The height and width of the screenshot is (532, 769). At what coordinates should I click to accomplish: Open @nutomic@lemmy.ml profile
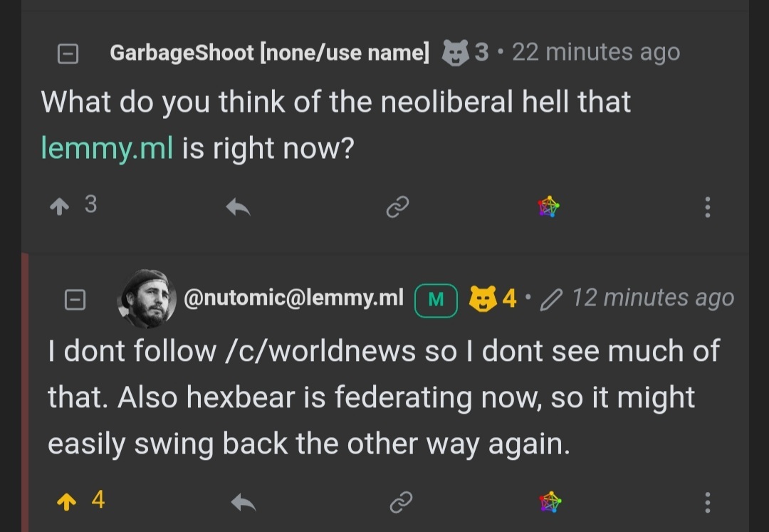pyautogui.click(x=293, y=297)
